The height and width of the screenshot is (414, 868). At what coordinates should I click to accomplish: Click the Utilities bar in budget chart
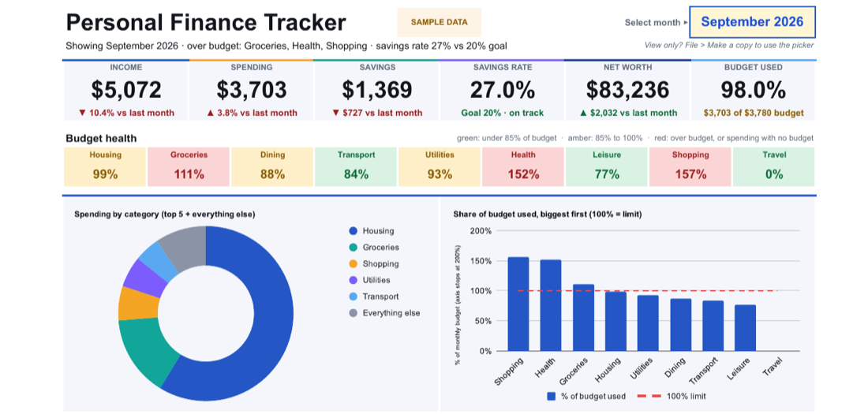point(648,323)
